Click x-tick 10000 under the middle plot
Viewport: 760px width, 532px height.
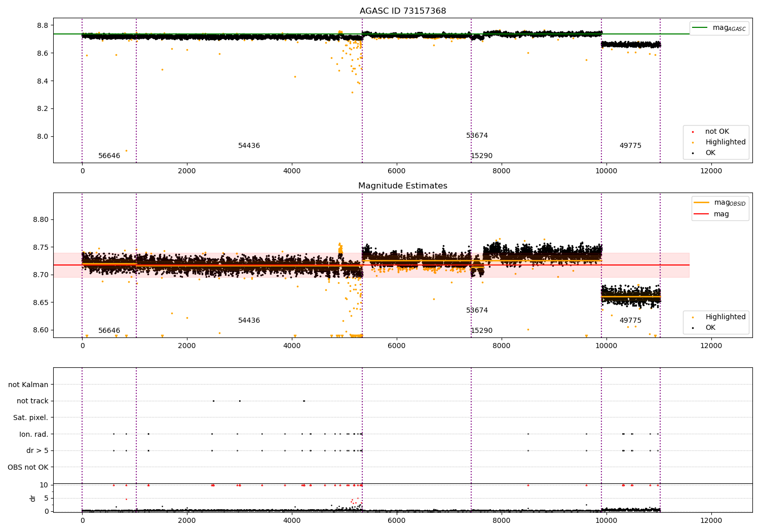[606, 346]
